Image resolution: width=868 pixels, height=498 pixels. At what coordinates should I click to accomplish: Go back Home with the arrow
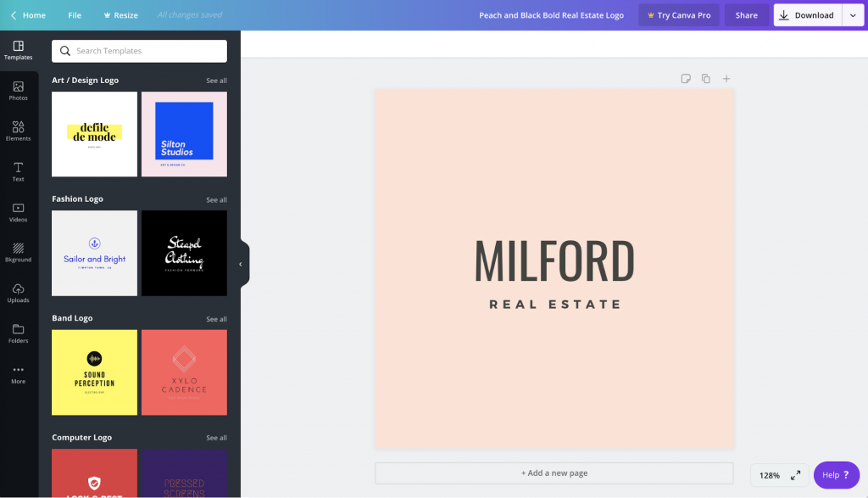tap(28, 15)
